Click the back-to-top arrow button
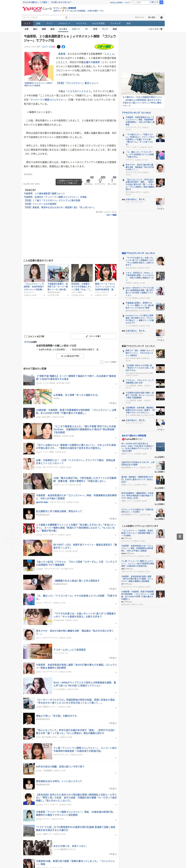The width and height of the screenshot is (186, 868). pyautogui.click(x=180, y=537)
